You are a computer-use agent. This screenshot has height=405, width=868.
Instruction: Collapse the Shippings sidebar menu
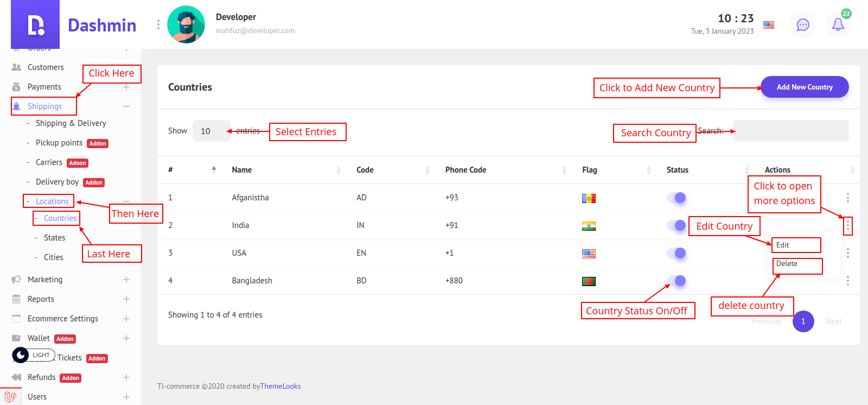(126, 106)
